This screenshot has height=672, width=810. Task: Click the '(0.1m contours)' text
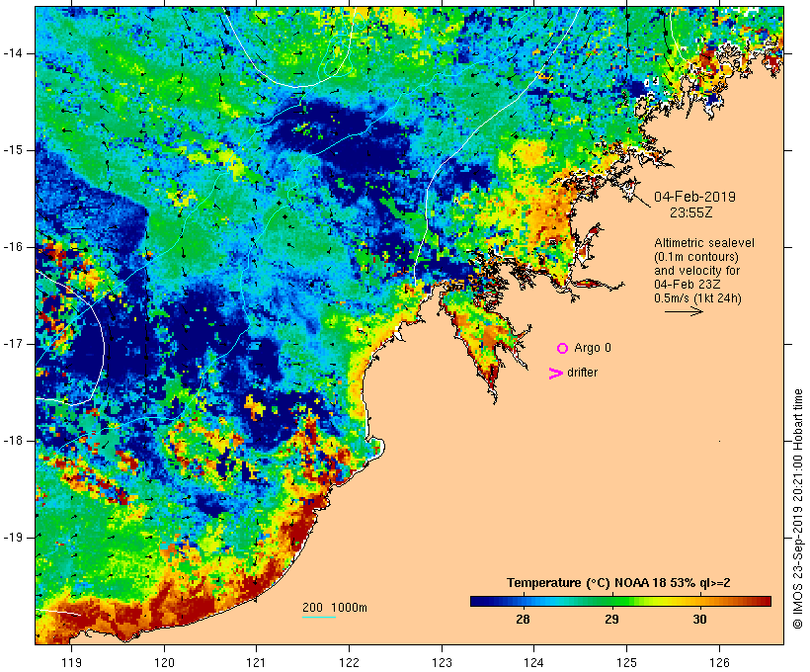696,257
